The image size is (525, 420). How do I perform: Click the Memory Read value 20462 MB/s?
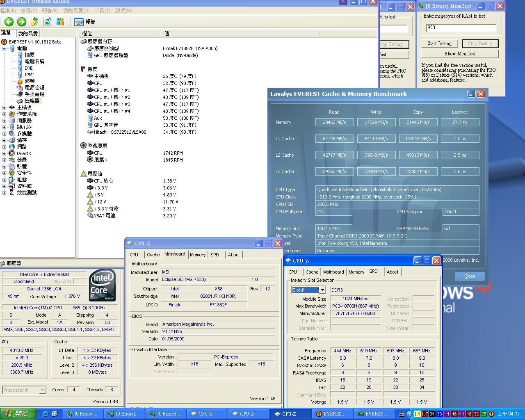point(334,122)
